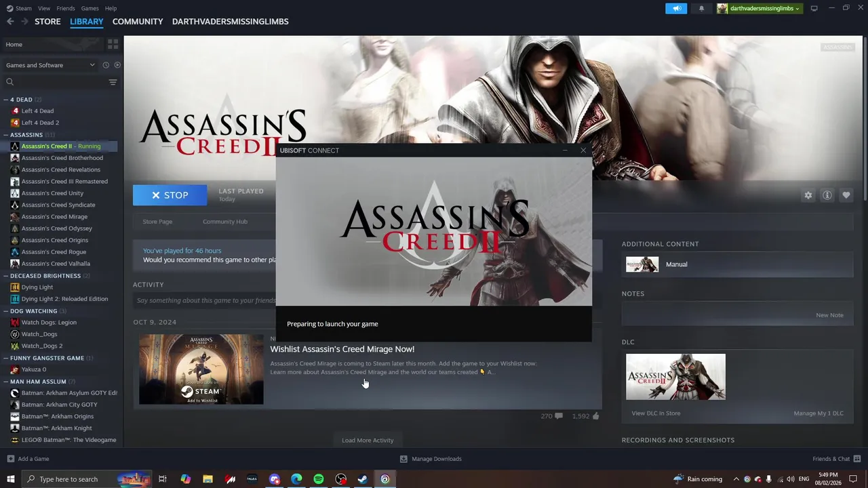The height and width of the screenshot is (488, 868).
Task: Open the Games menu
Action: point(90,8)
